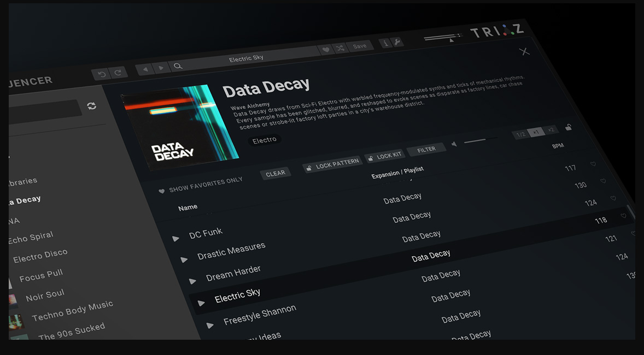
Task: Select Electro Disco in the library list
Action: coord(40,256)
